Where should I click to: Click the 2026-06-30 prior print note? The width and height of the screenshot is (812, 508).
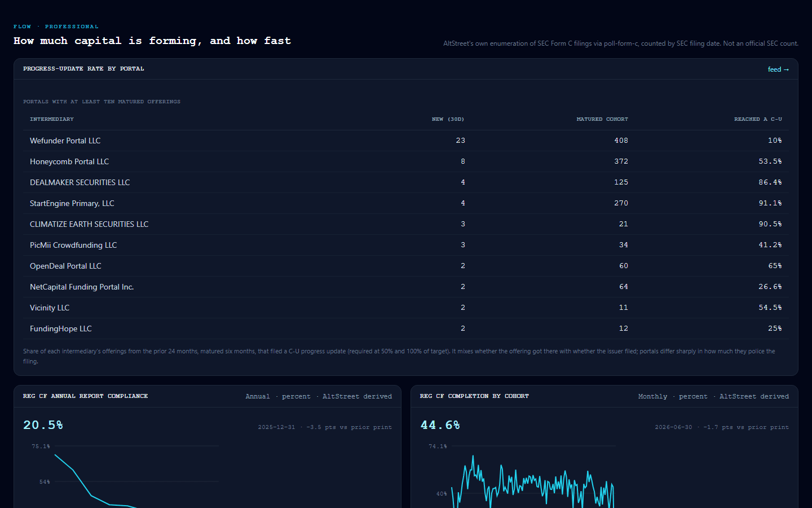(722, 427)
